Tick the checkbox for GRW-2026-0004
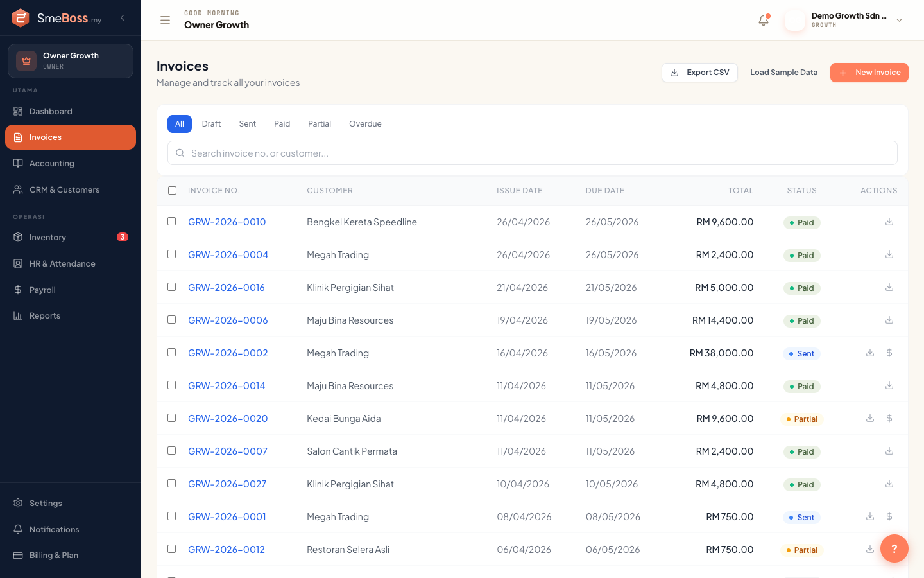This screenshot has width=924, height=578. [171, 254]
